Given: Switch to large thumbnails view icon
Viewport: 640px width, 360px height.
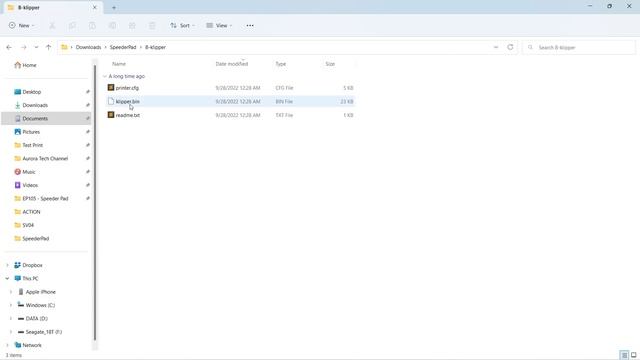Looking at the screenshot, I should point(633,355).
